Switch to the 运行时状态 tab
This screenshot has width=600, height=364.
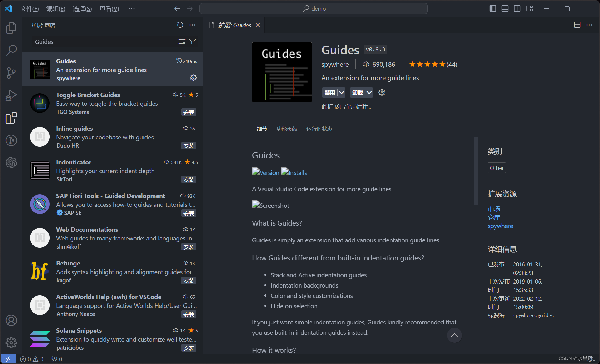[x=319, y=129]
